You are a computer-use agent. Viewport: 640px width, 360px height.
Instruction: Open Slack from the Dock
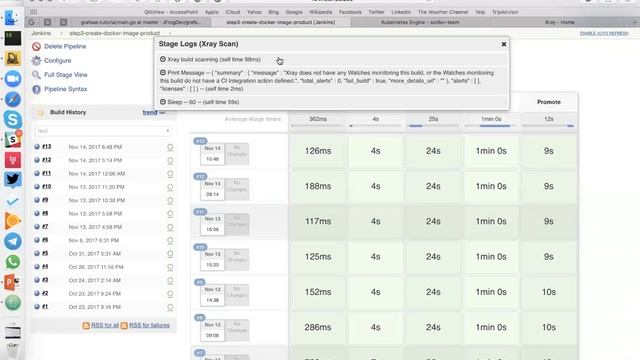point(13,139)
